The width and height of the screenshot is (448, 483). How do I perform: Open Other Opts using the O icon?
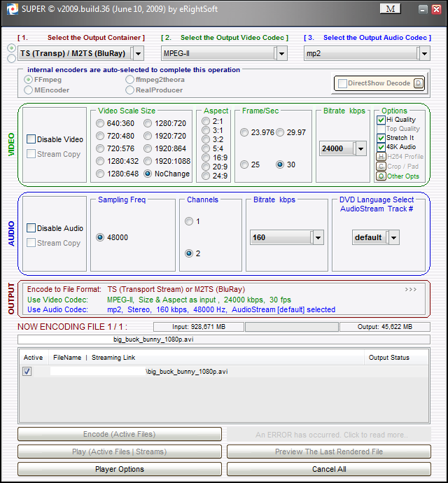tap(381, 176)
